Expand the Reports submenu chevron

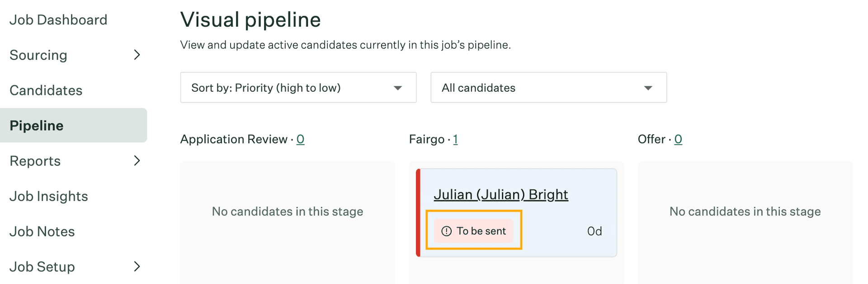pyautogui.click(x=137, y=161)
